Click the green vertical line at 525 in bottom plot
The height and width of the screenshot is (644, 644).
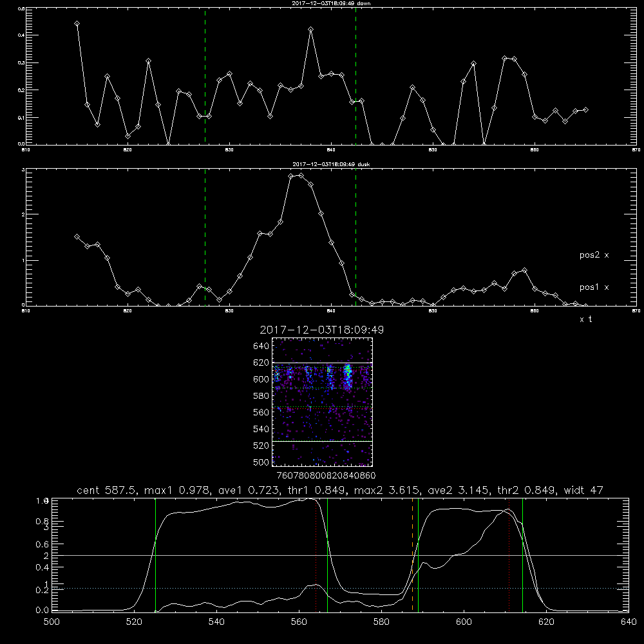point(155,555)
